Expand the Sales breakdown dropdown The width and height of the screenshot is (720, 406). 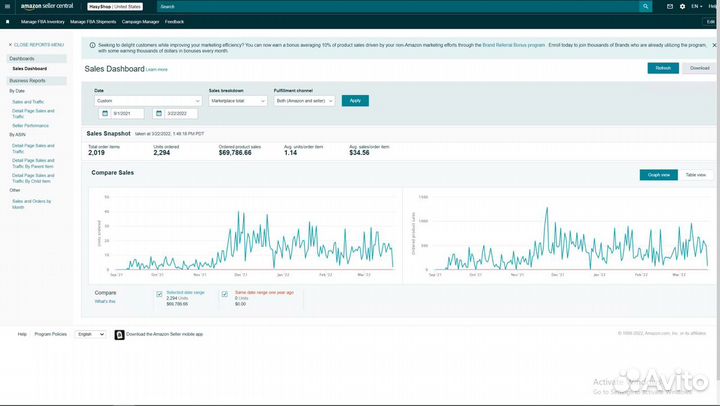click(238, 101)
